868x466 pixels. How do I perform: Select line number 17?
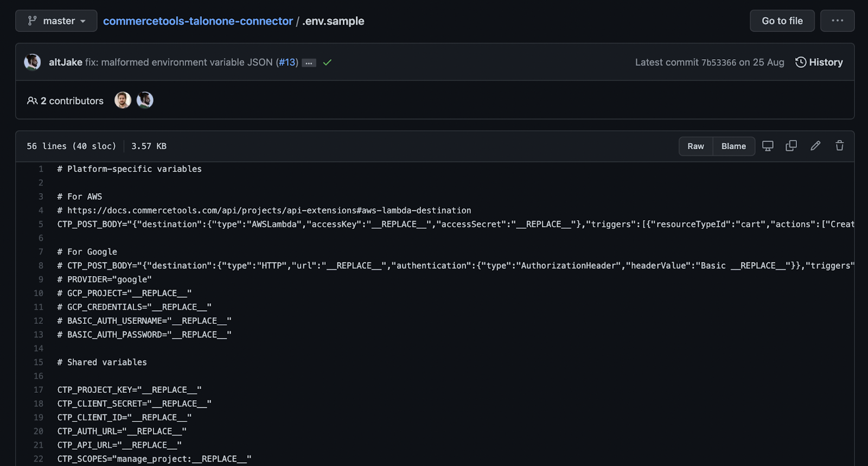click(x=39, y=390)
